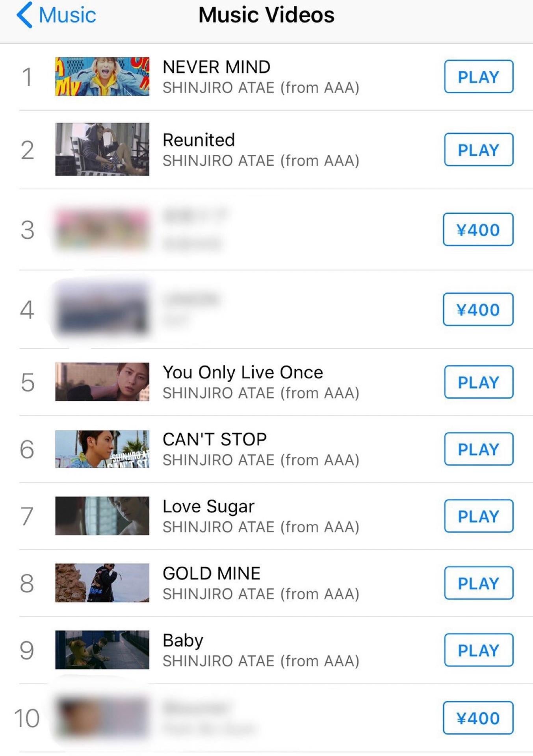Buy the rank 3 video for ¥400
Screen dimensions: 533x756
(478, 230)
